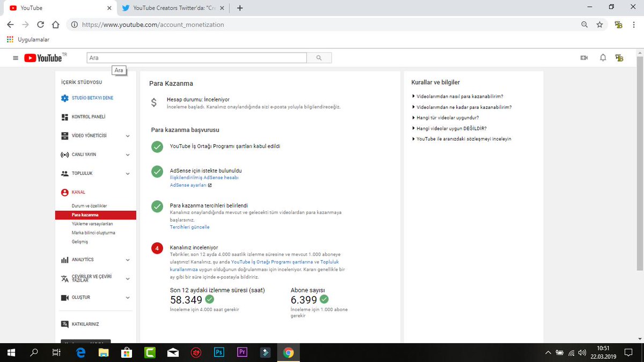Expand the Video Yöneticisi section
This screenshot has width=644, height=362.
click(128, 136)
